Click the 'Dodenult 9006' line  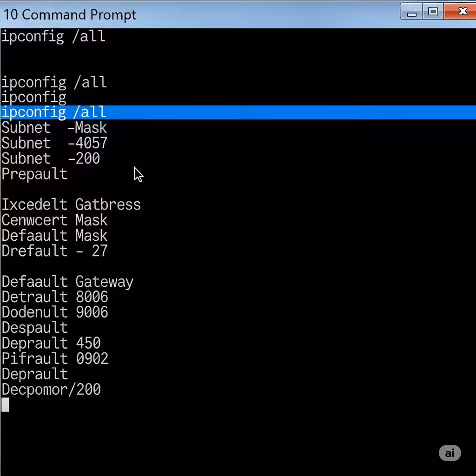point(55,312)
